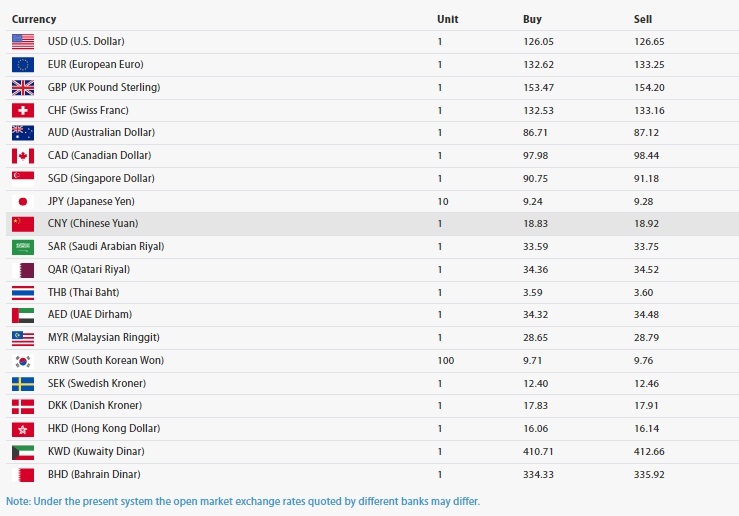This screenshot has height=516, width=739.
Task: Click the UK Union Jack flag icon
Action: [23, 88]
